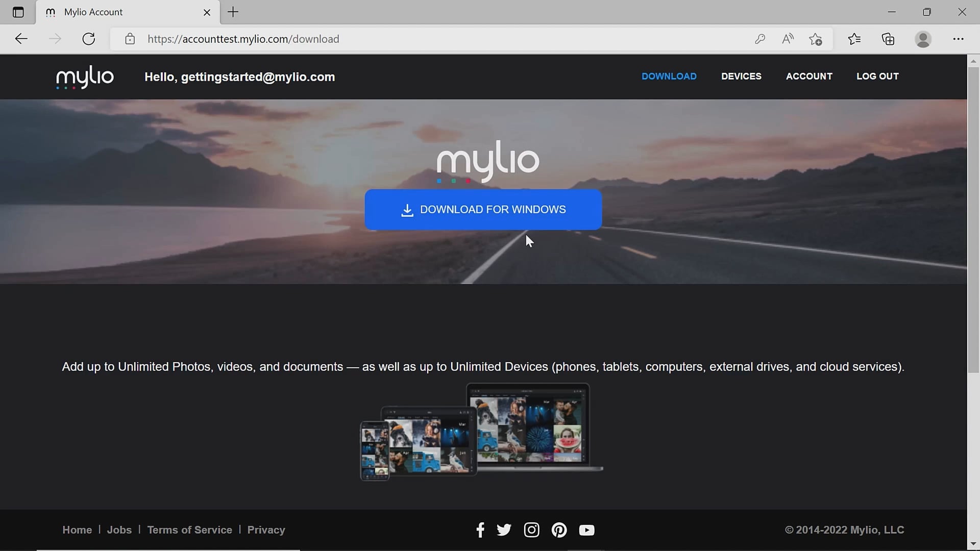Start Read aloud for this page
Screen dimensions: 980x551
(x=787, y=39)
